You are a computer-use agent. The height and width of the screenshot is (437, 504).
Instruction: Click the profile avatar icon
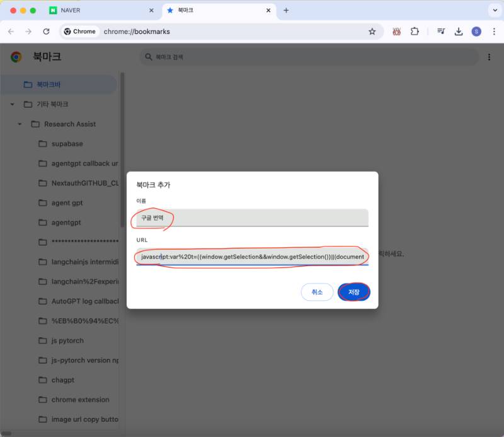[x=476, y=32]
